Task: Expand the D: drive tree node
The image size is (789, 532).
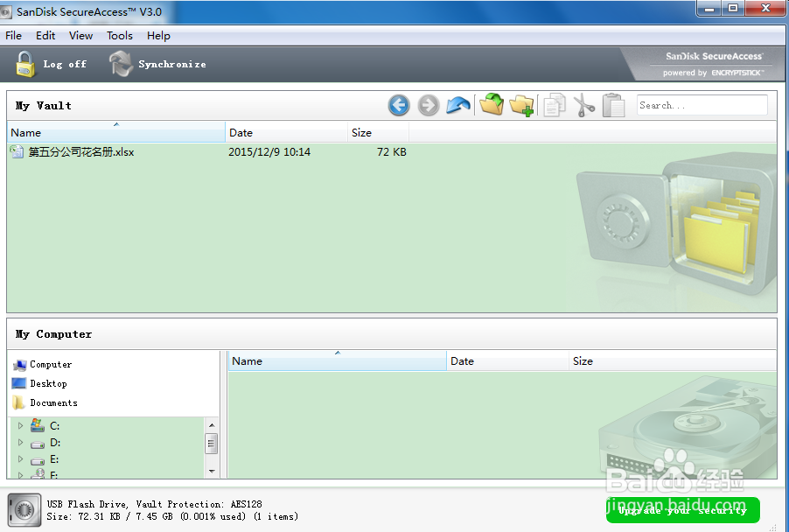Action: (20, 443)
